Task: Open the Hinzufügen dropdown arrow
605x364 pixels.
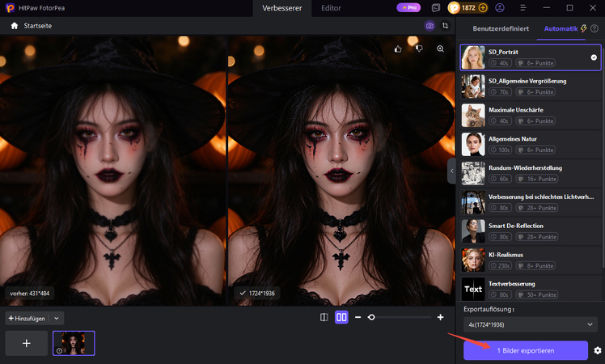Action: pyautogui.click(x=57, y=319)
